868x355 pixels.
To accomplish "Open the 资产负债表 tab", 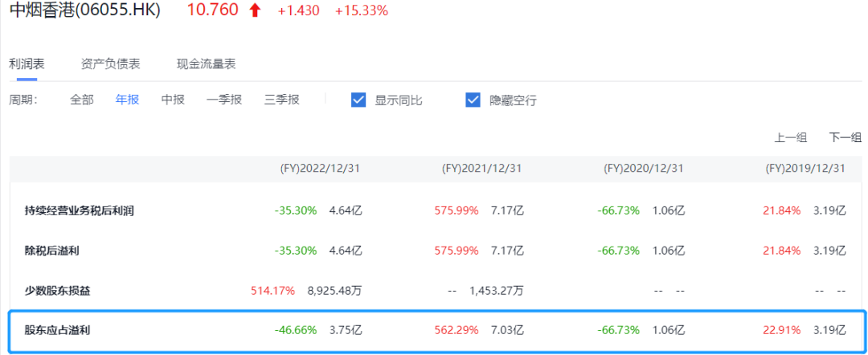I will coord(111,64).
